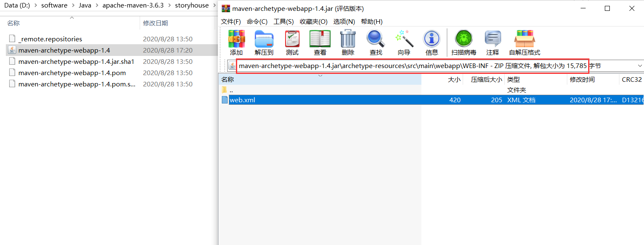Viewport: 644px width, 245px height.
Task: Open the Tools (工具) menu
Action: (283, 22)
